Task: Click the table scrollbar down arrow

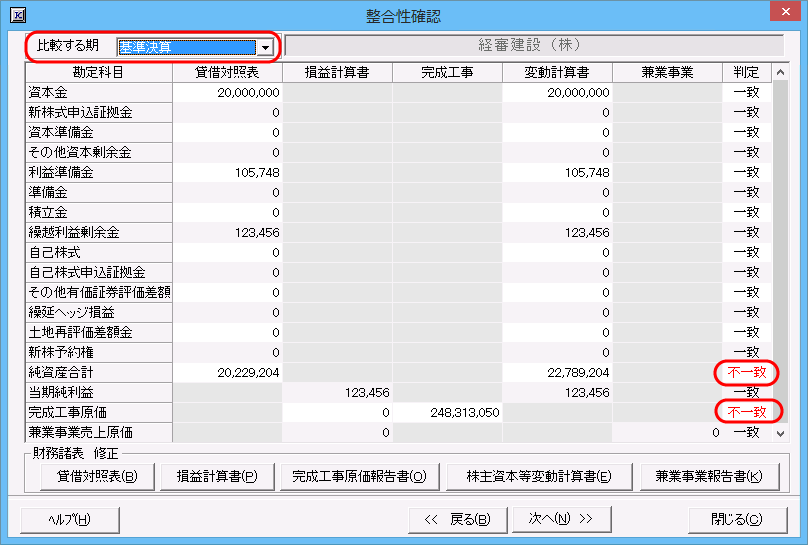Action: pos(780,434)
